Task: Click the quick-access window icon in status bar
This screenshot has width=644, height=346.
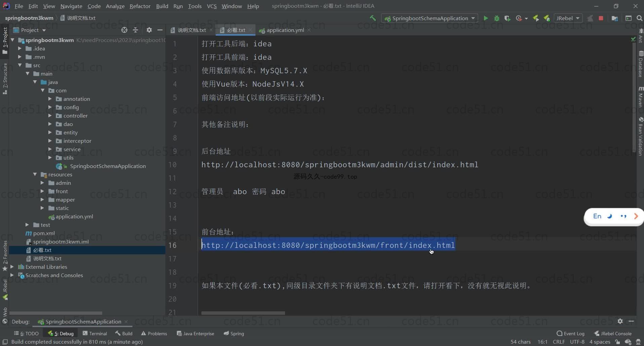Action: [x=5, y=342]
